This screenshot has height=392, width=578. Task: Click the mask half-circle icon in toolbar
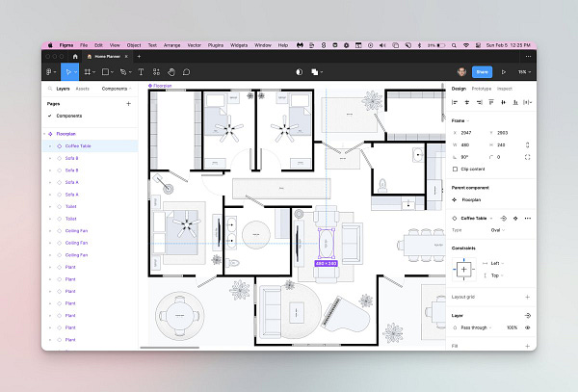pyautogui.click(x=300, y=72)
